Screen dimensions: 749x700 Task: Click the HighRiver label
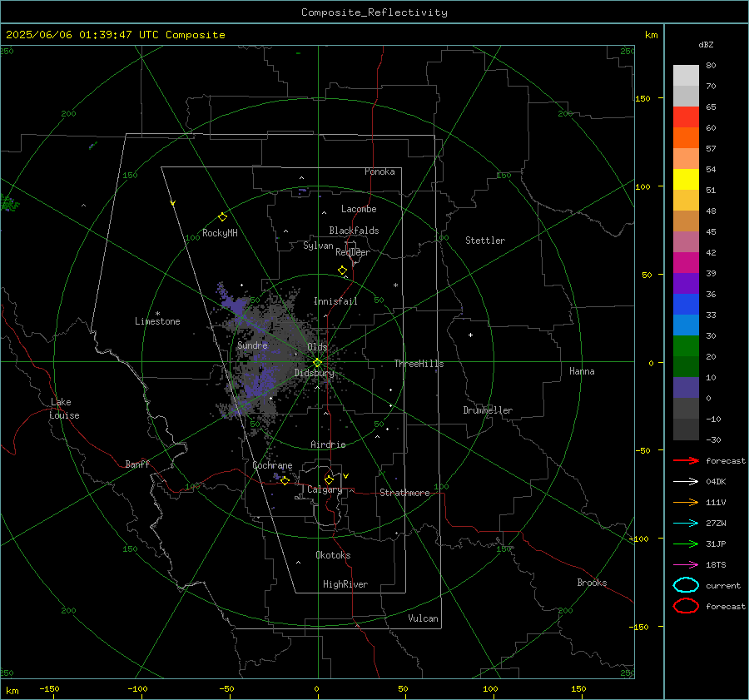pos(345,584)
